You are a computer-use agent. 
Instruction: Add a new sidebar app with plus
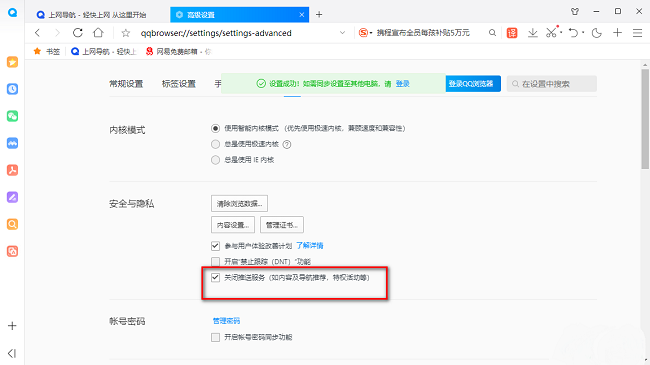tap(12, 326)
